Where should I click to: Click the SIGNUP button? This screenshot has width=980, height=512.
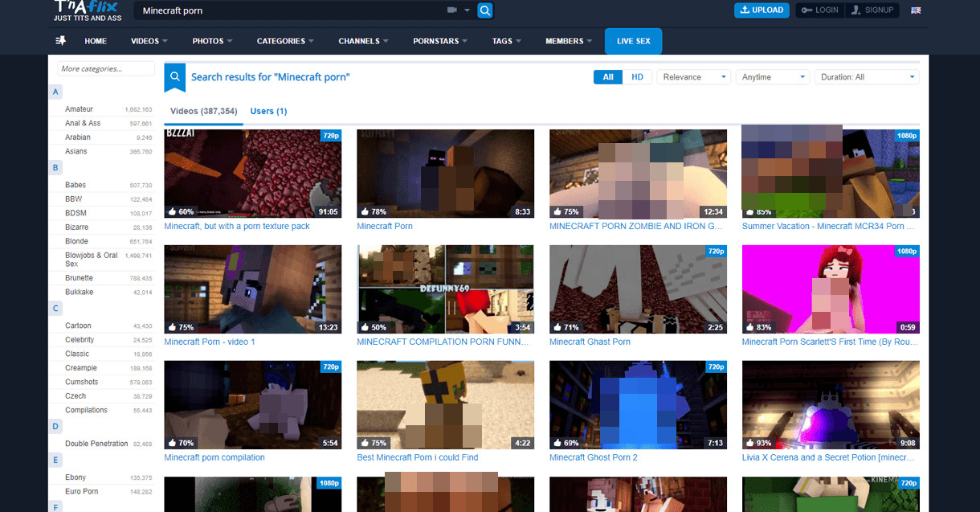pos(873,10)
